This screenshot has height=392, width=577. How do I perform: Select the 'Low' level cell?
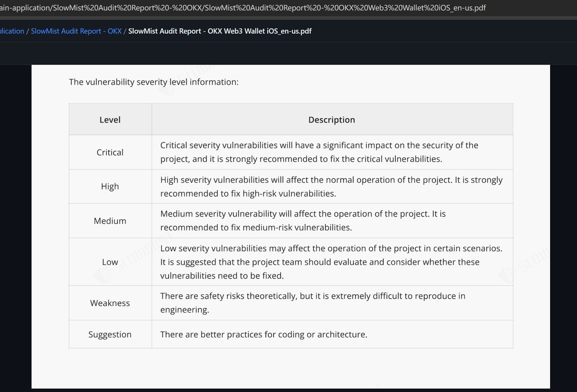click(x=110, y=262)
